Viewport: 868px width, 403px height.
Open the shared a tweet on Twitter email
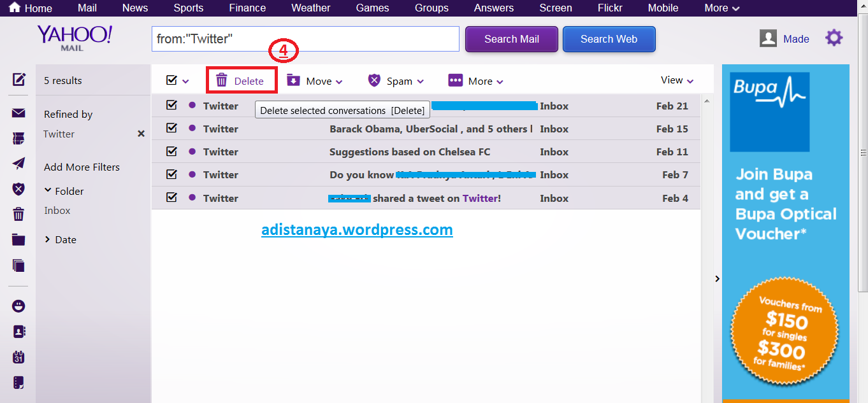point(426,198)
